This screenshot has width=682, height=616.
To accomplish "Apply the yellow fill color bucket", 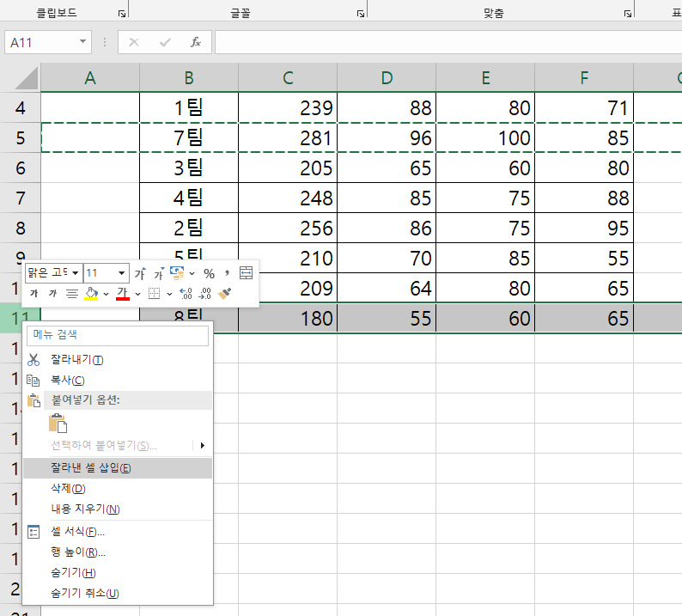I will tap(91, 294).
